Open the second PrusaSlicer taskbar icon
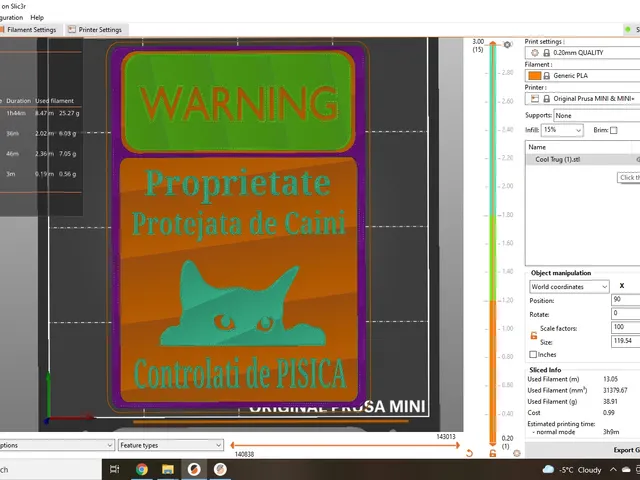The width and height of the screenshot is (640, 480). [220, 469]
